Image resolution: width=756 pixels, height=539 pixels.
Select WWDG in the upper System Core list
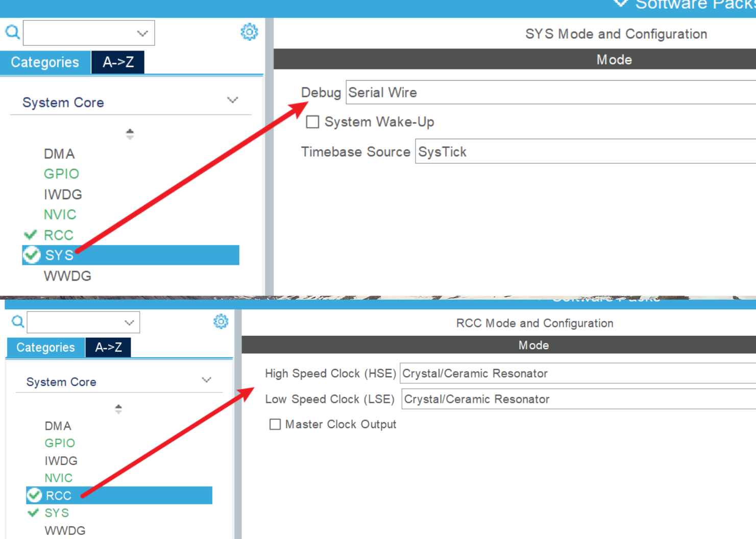[67, 276]
